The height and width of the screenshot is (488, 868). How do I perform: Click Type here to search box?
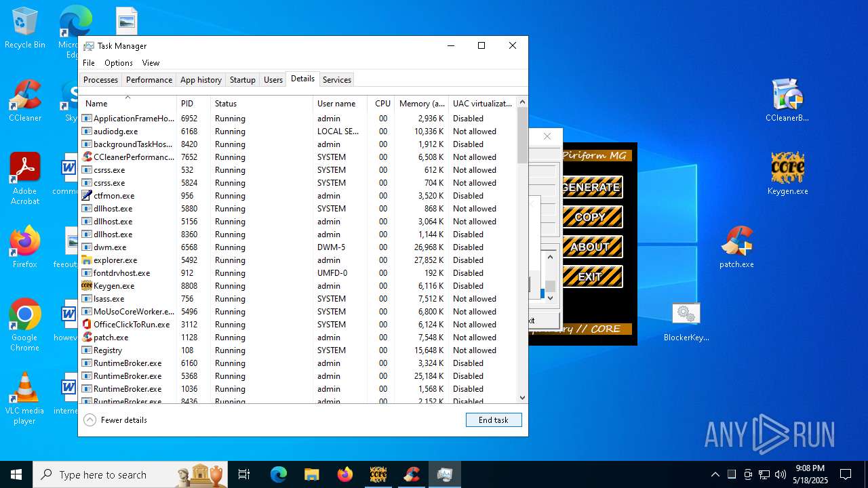click(x=130, y=474)
